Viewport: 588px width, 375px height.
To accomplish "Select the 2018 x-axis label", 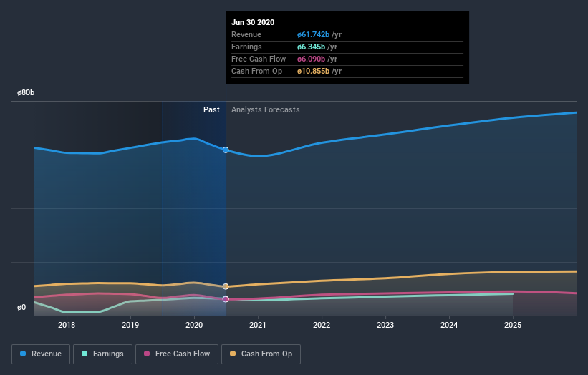I will (x=67, y=325).
